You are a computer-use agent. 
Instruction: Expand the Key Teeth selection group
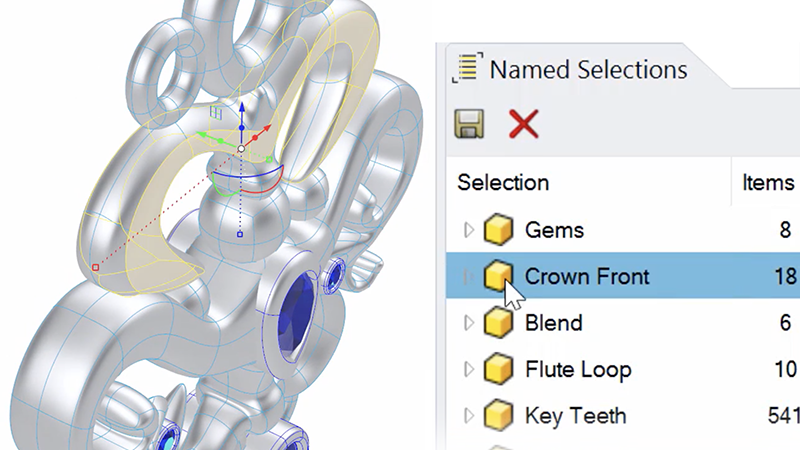coord(468,416)
